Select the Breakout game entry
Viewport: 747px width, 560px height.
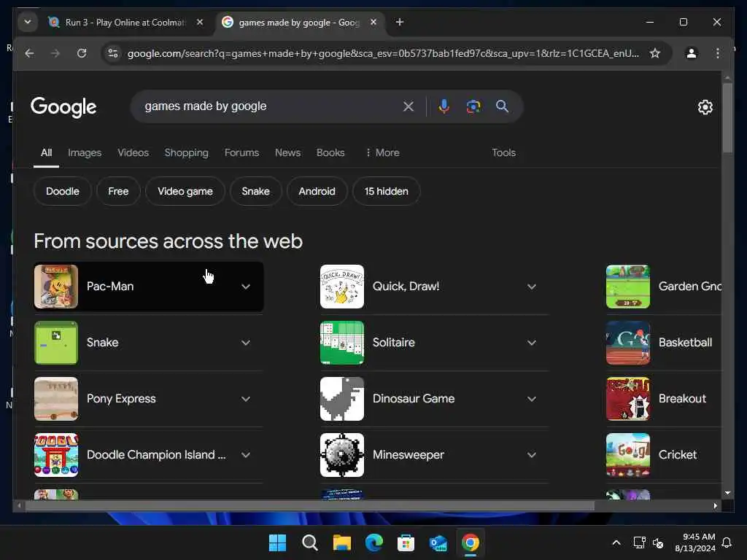pyautogui.click(x=664, y=399)
